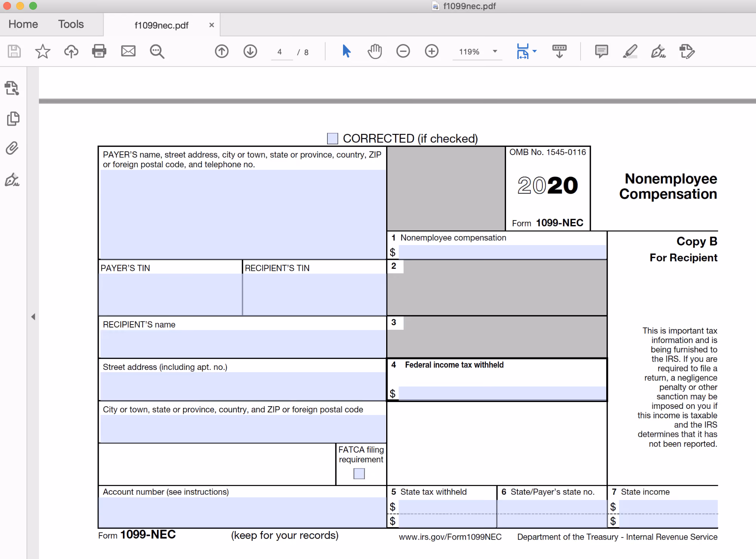Screen dimensions: 756x559
Task: Click the Account number field
Action: click(x=242, y=512)
